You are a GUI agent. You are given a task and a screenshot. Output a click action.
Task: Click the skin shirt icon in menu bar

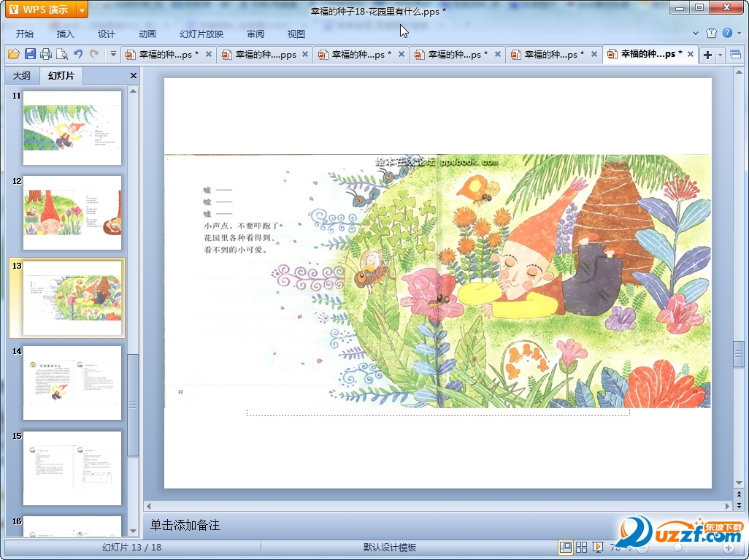point(711,33)
